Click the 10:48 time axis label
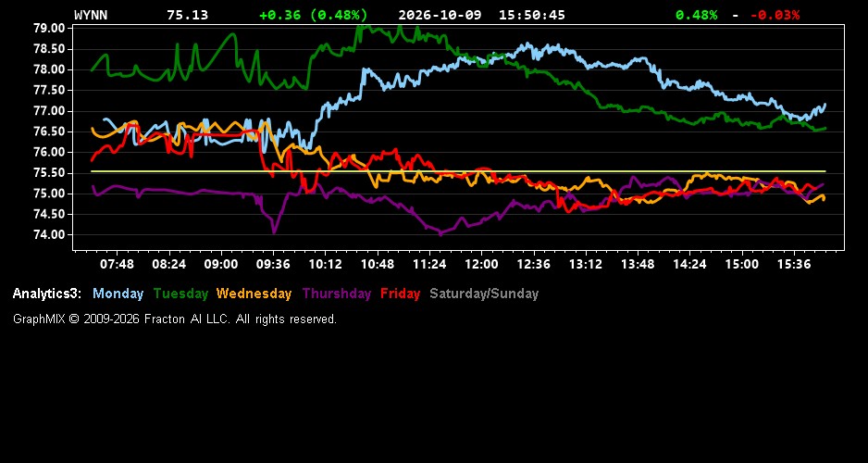 (x=378, y=264)
